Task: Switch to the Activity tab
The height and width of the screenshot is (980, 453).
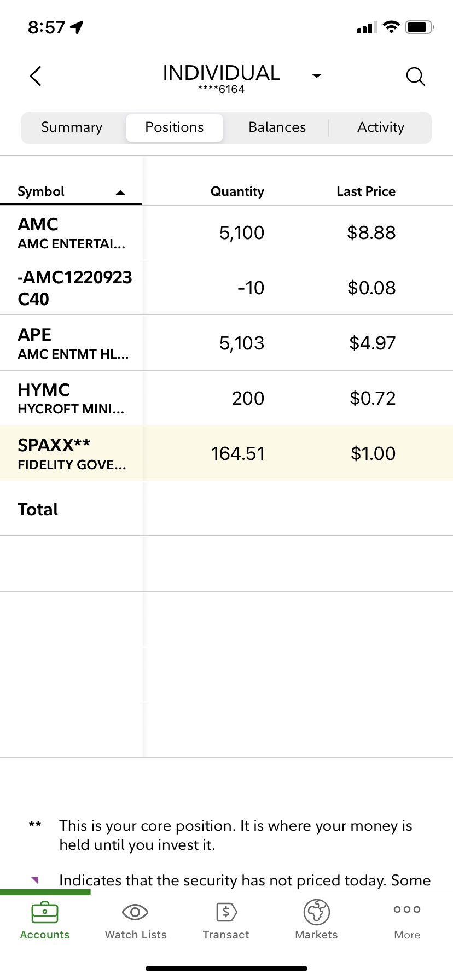Action: (381, 127)
